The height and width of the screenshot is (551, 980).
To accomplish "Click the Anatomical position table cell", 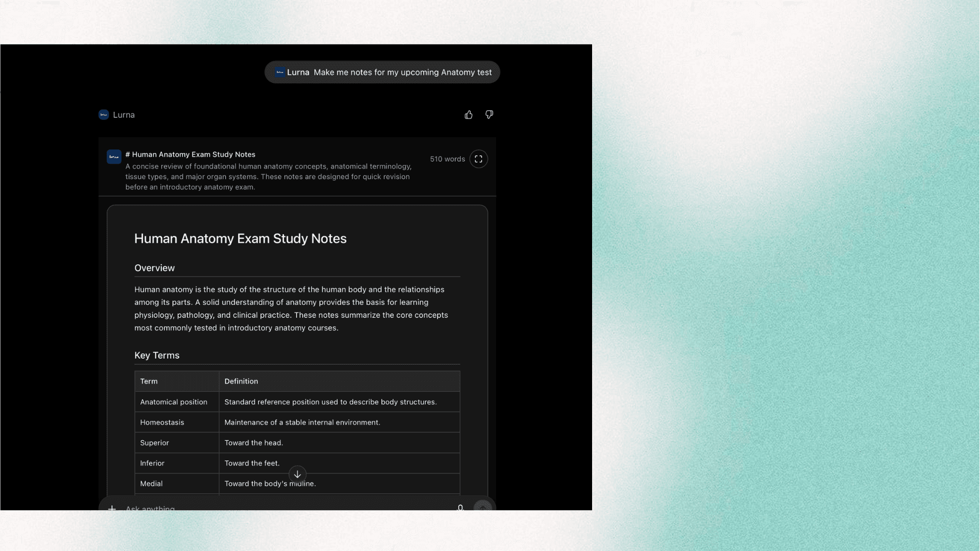I will [177, 402].
